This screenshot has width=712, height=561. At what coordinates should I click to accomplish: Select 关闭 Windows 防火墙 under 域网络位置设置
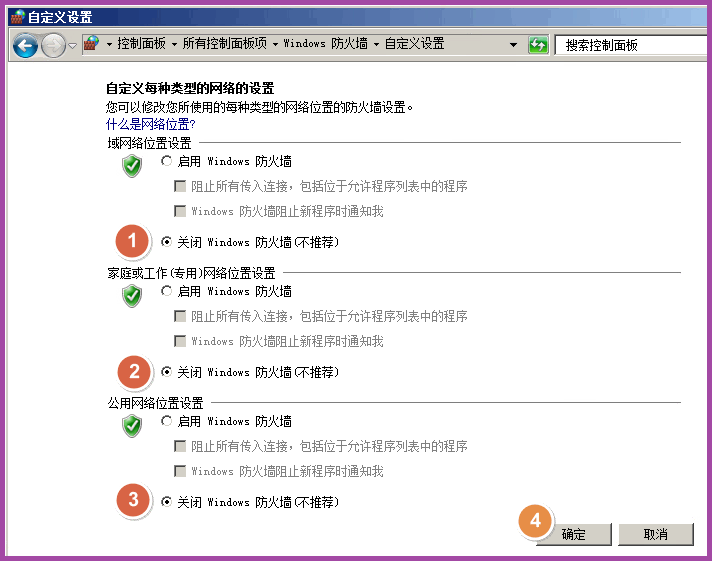click(x=167, y=242)
